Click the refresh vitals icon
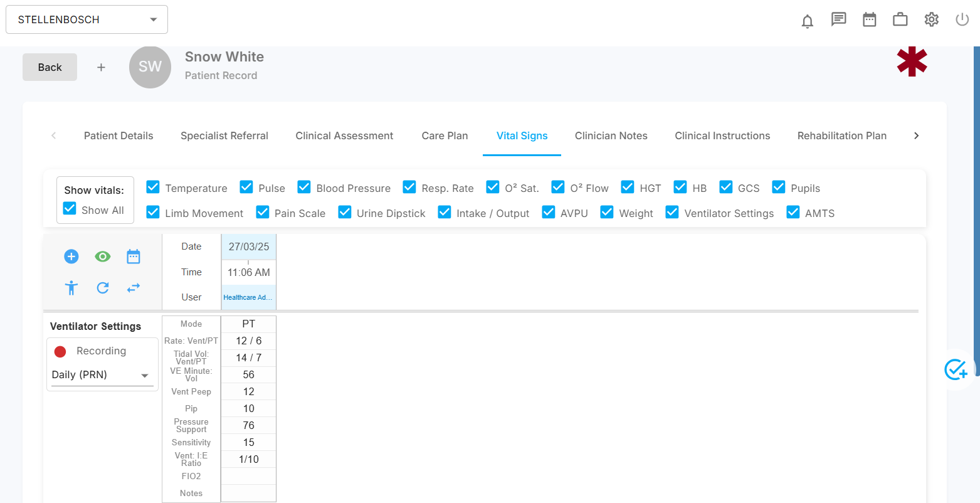The width and height of the screenshot is (980, 503). [103, 288]
